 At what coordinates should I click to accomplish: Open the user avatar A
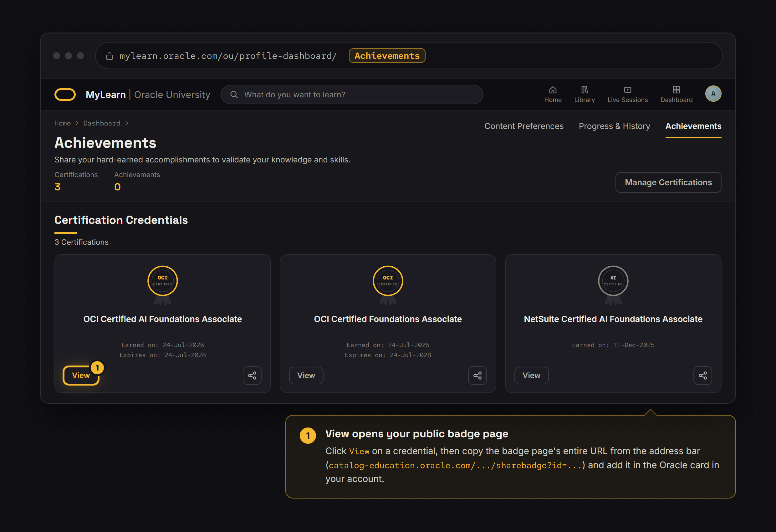(x=713, y=94)
